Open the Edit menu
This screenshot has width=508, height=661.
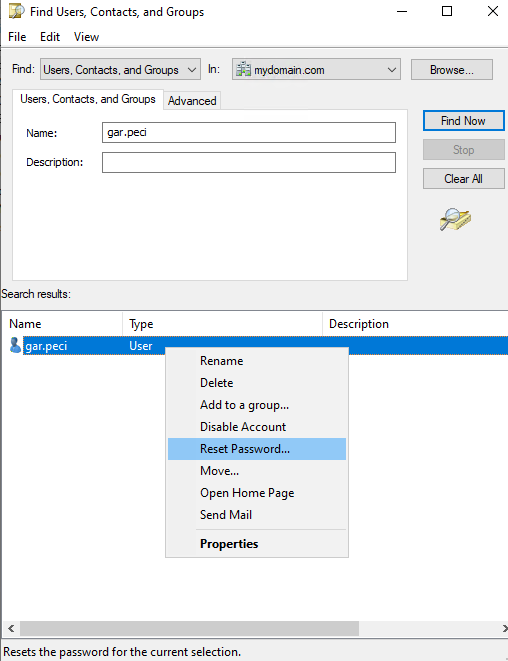pyautogui.click(x=50, y=37)
